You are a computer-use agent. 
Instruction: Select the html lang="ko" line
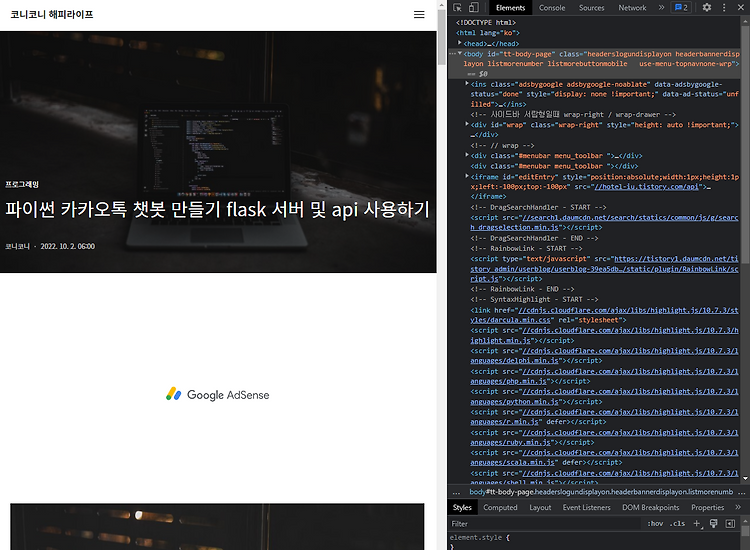coord(487,33)
